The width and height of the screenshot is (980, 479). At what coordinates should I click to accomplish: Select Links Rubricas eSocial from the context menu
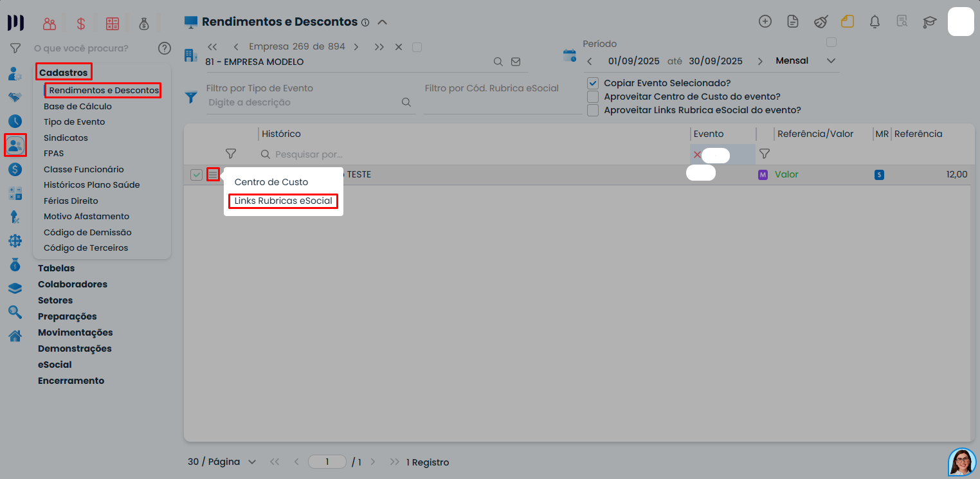pos(283,201)
